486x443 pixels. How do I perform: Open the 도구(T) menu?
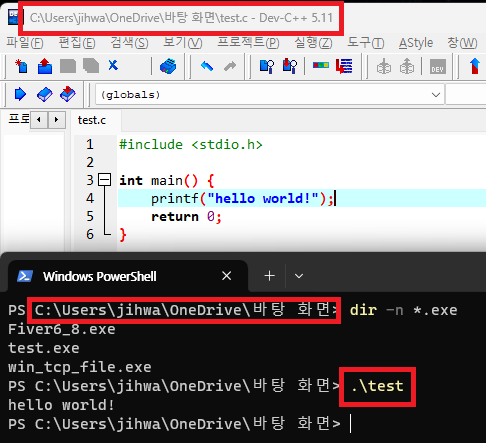click(366, 43)
